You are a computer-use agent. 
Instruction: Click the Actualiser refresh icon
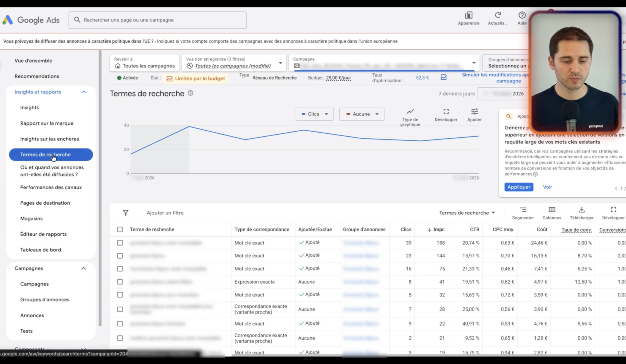[x=498, y=15]
